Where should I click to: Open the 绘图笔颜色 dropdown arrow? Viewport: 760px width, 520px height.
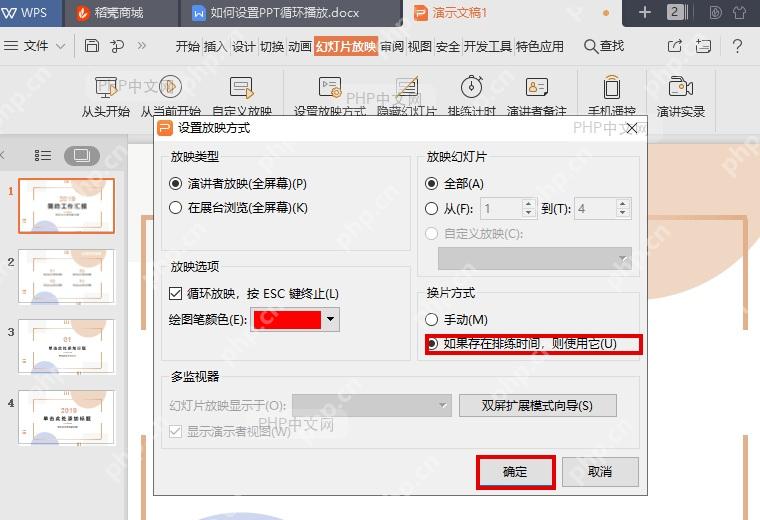tap(331, 319)
